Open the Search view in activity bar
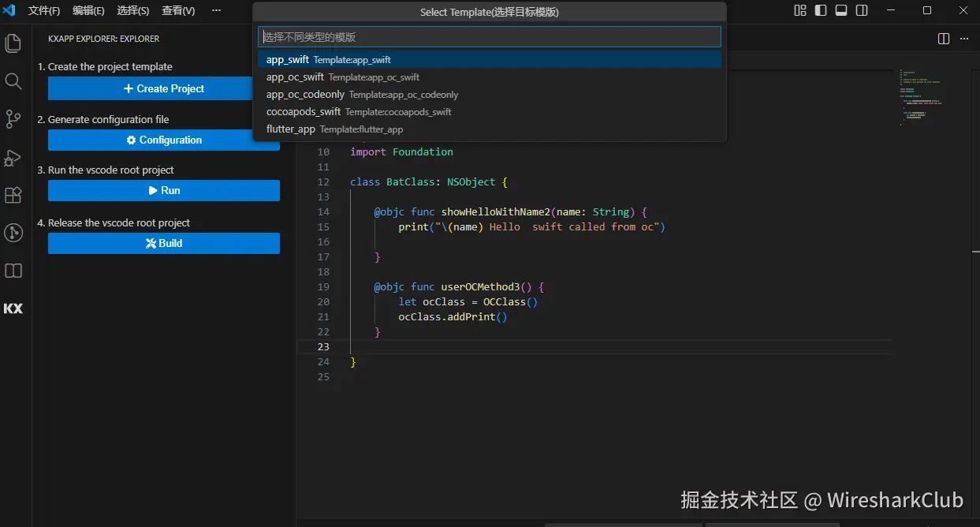Image resolution: width=980 pixels, height=527 pixels. point(13,81)
